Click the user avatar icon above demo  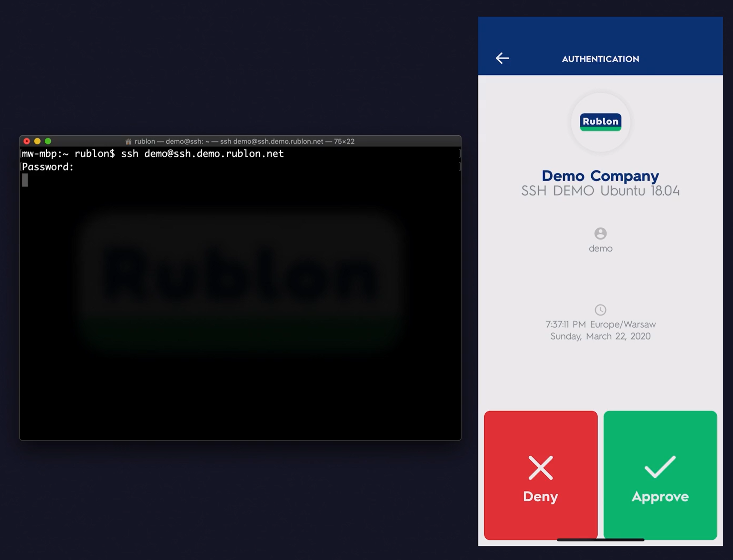point(600,233)
